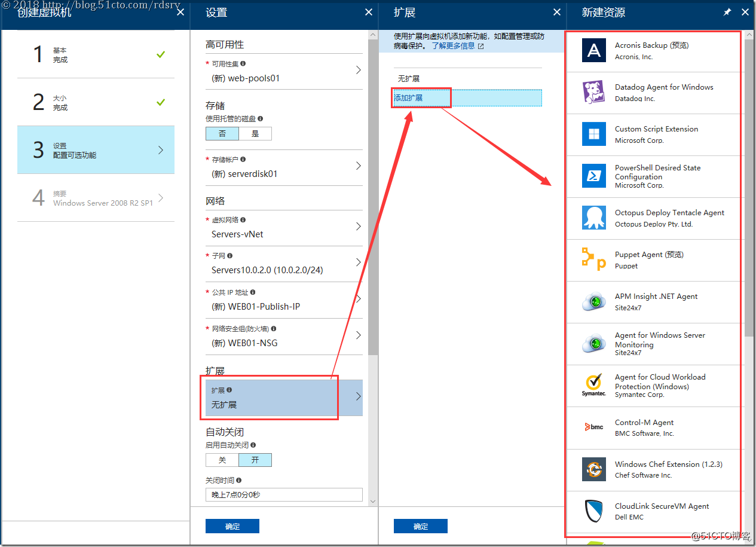Close the 设置 blade

pyautogui.click(x=369, y=12)
